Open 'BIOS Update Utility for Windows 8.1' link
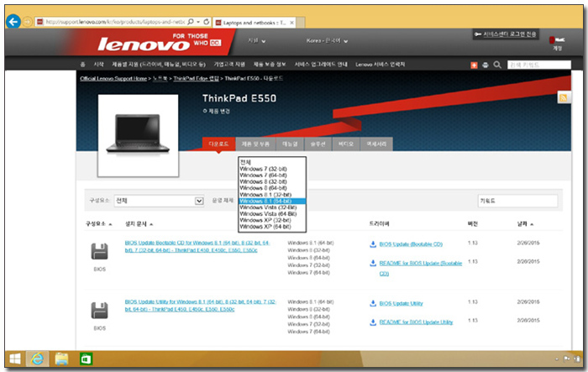The width and height of the screenshot is (588, 372). pyautogui.click(x=201, y=306)
